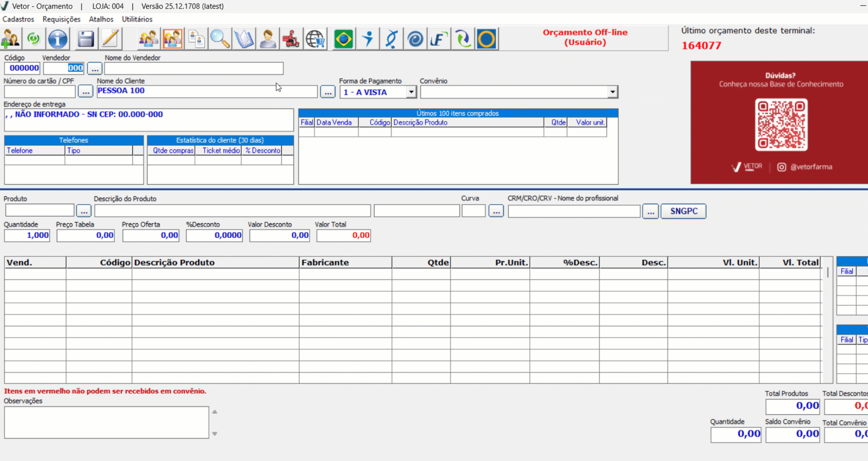Open the Atalhos menu
Screen dimensions: 868x461
(x=101, y=19)
